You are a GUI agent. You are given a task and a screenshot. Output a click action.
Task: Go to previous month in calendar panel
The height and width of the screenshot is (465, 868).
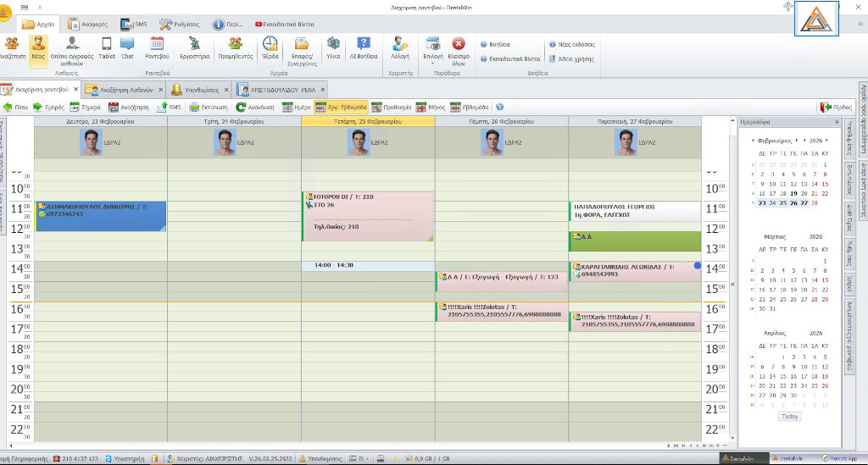pyautogui.click(x=753, y=140)
